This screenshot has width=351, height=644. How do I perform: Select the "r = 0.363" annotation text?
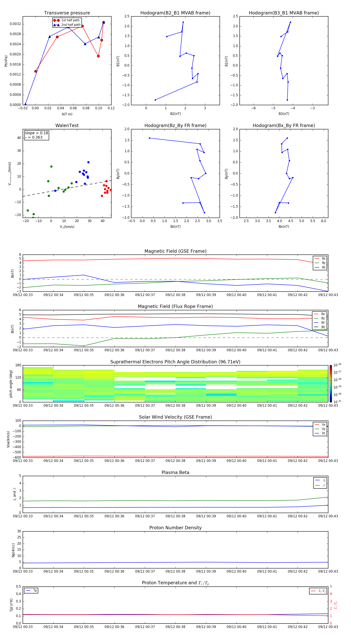pyautogui.click(x=34, y=137)
